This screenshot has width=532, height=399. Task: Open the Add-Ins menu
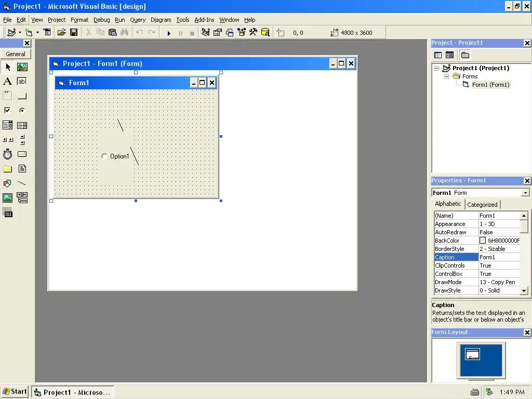click(x=204, y=20)
